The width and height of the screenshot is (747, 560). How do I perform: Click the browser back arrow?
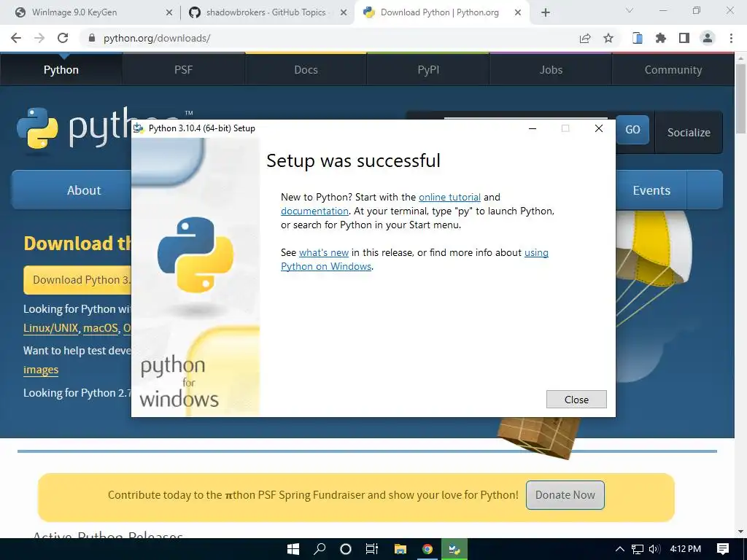pos(16,38)
